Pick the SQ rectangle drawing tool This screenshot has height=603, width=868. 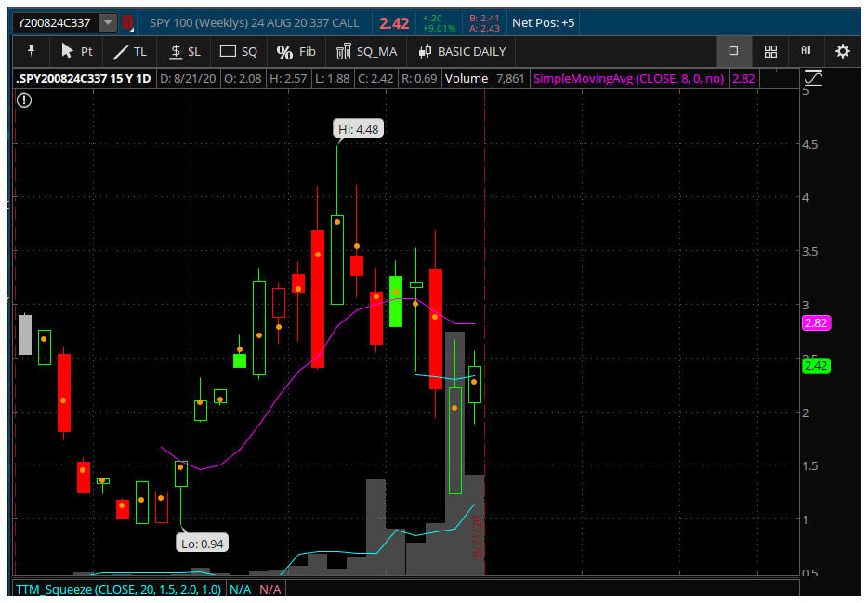pyautogui.click(x=239, y=51)
